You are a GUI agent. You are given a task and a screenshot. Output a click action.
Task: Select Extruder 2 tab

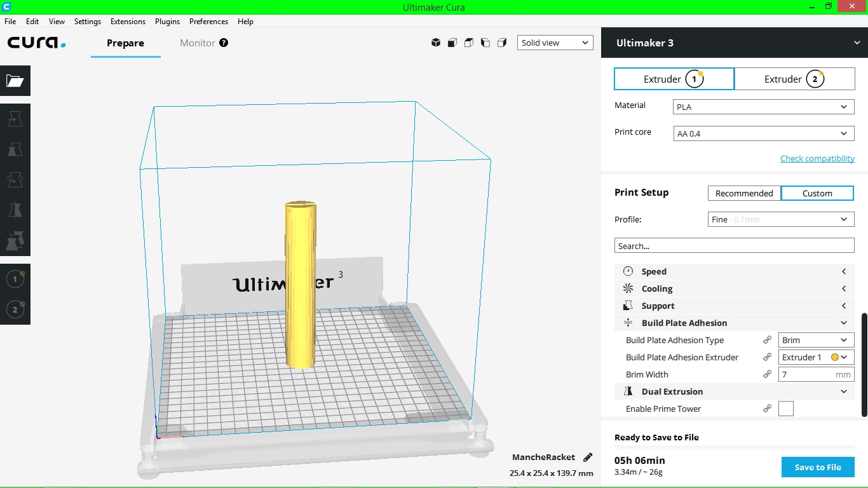pos(794,79)
